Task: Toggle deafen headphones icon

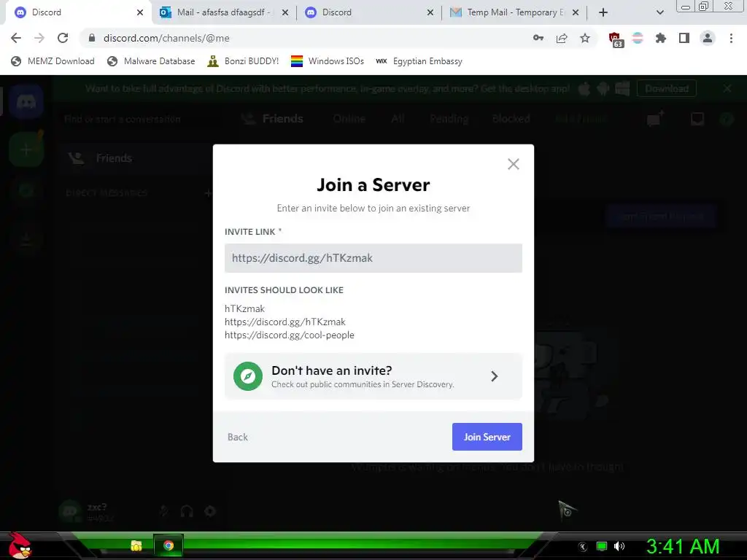Action: [187, 511]
